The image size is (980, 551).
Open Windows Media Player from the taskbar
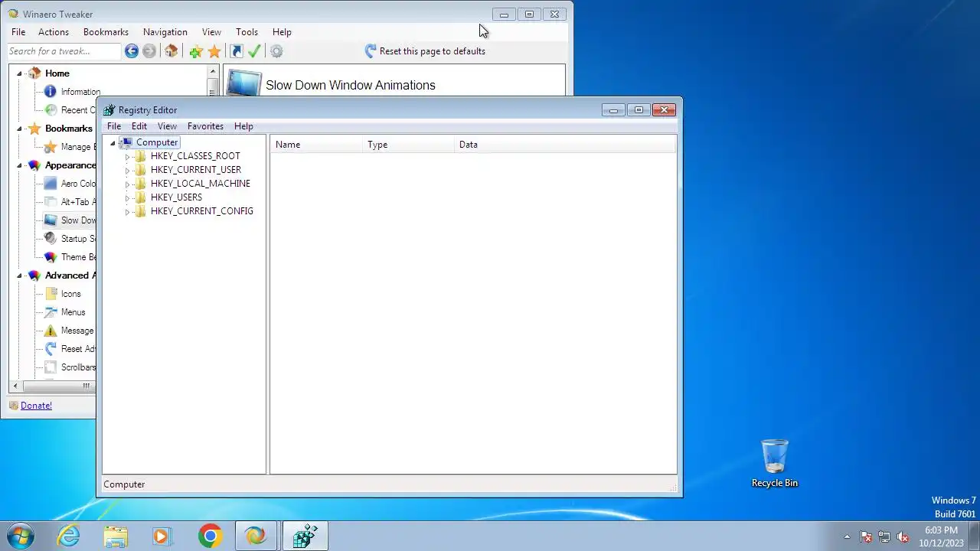(x=162, y=536)
